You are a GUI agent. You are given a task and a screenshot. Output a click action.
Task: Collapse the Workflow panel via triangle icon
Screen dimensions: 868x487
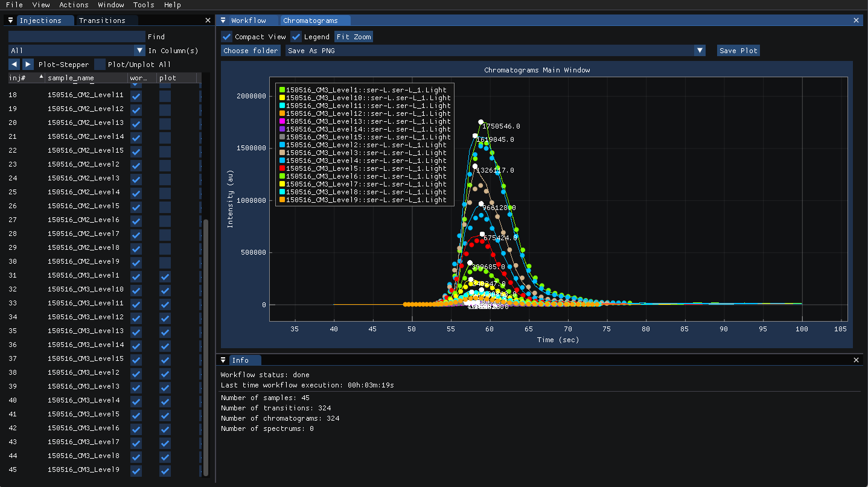click(223, 21)
